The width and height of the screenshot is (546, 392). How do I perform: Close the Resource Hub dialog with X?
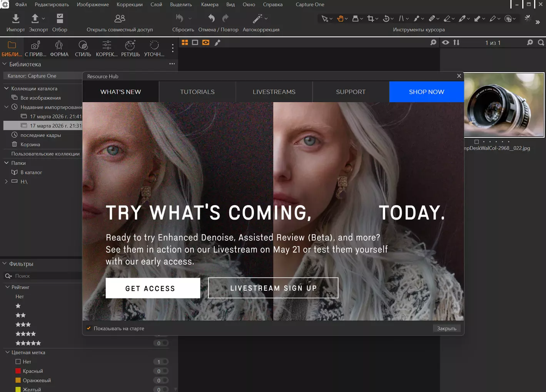pos(459,76)
